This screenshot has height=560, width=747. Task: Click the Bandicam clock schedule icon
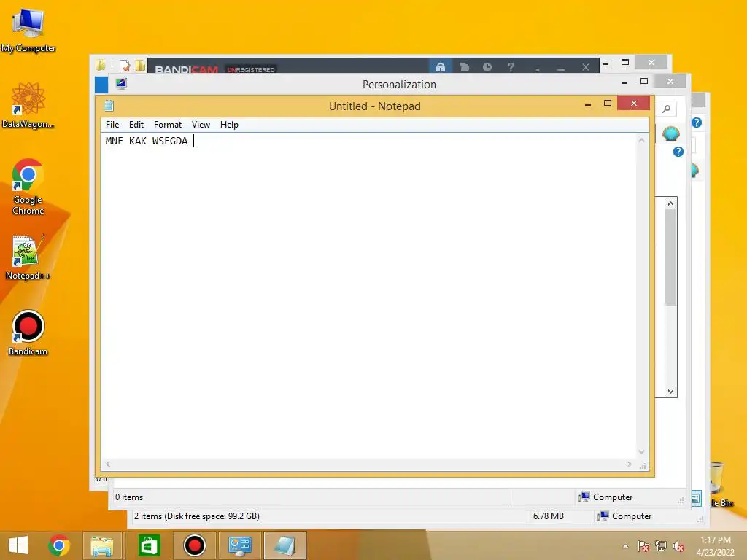pyautogui.click(x=487, y=67)
